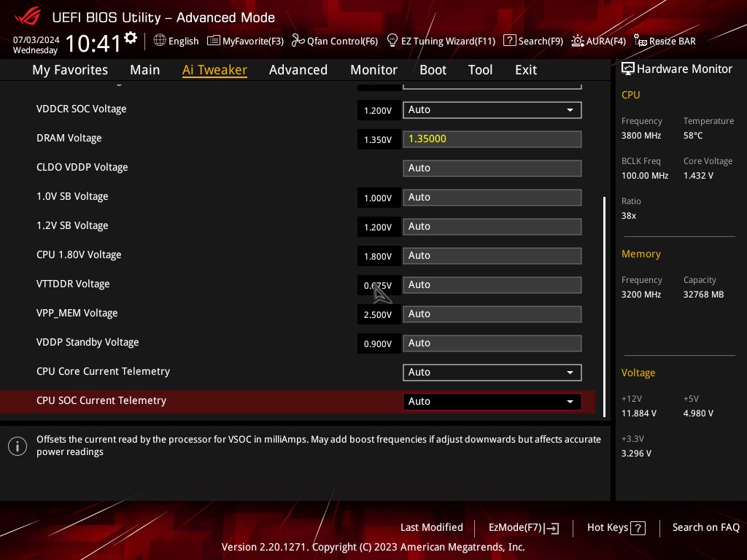The image size is (747, 560).
Task: Click the Last Modified button
Action: click(432, 527)
